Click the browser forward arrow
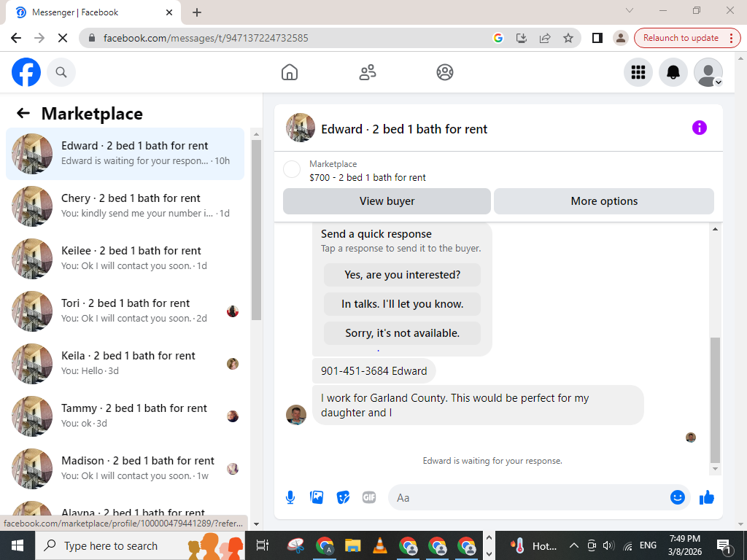This screenshot has width=747, height=560. 39,38
